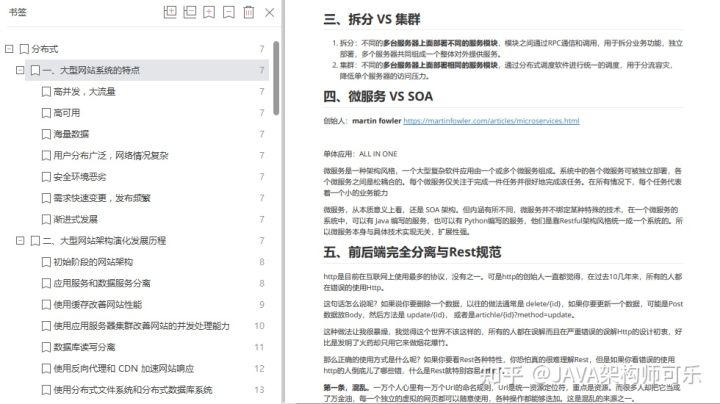Open the 渐进式发展 bookmark
The width and height of the screenshot is (720, 404).
(x=75, y=219)
